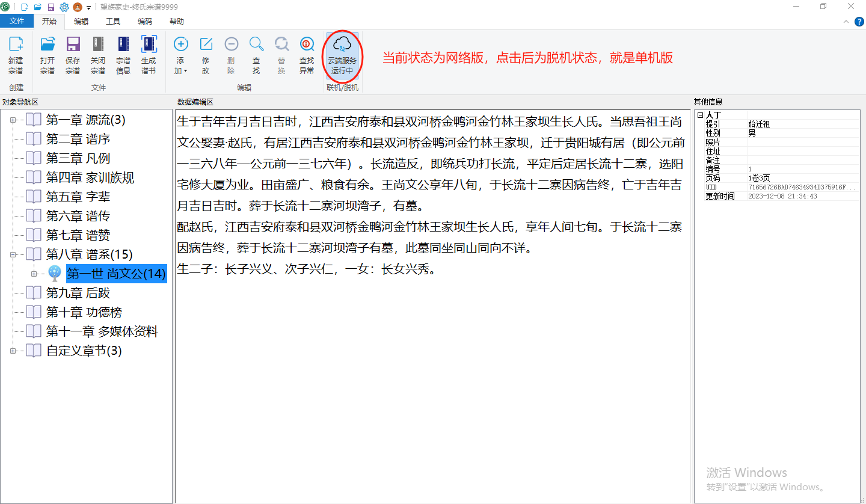Expand 自定义章节(3) node
This screenshot has height=504, width=866.
coord(13,351)
